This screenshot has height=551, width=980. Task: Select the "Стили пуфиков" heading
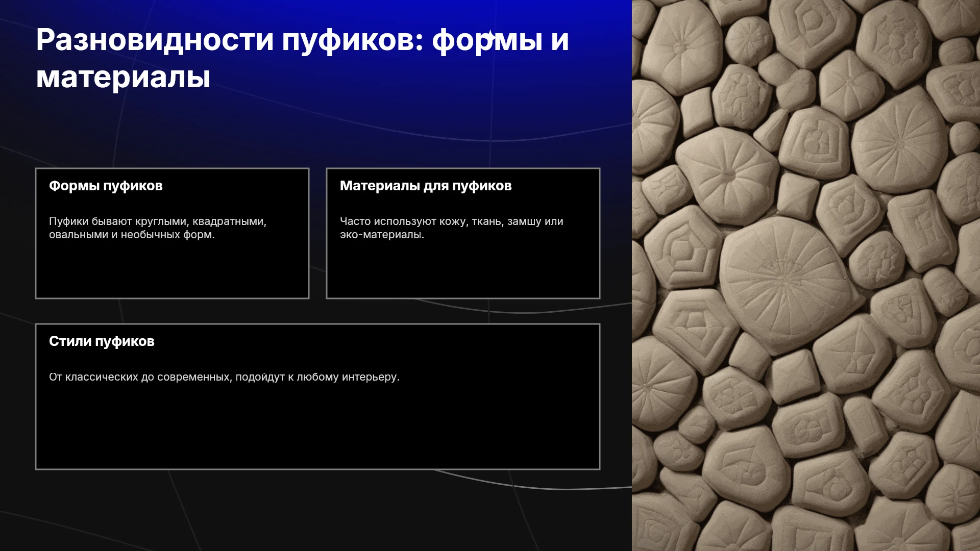tap(102, 341)
